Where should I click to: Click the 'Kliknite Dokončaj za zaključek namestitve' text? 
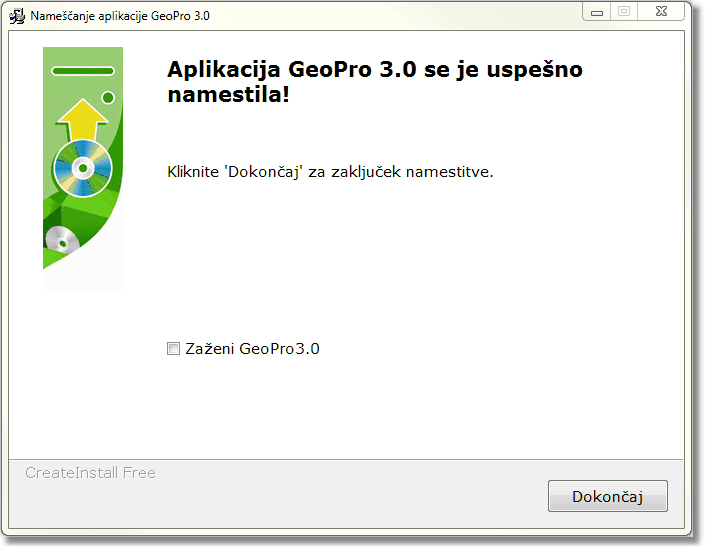[330, 172]
